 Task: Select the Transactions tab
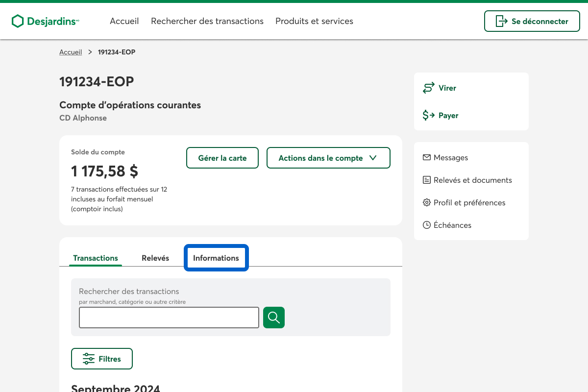click(96, 258)
